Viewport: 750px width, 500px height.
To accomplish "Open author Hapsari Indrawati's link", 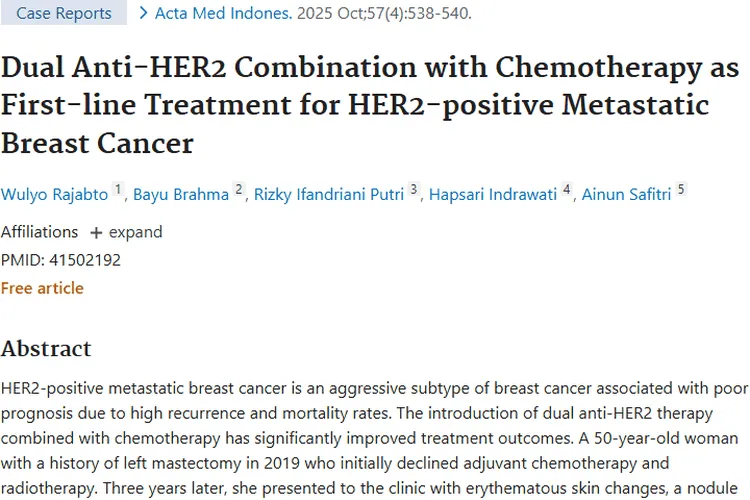I will coord(493,194).
